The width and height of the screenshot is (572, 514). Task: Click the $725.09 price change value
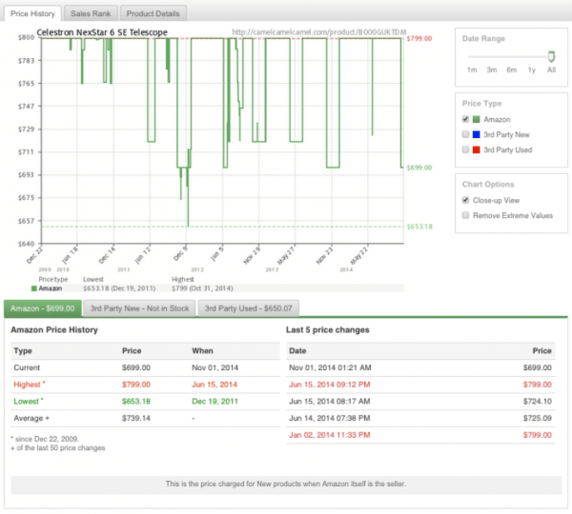(x=537, y=418)
